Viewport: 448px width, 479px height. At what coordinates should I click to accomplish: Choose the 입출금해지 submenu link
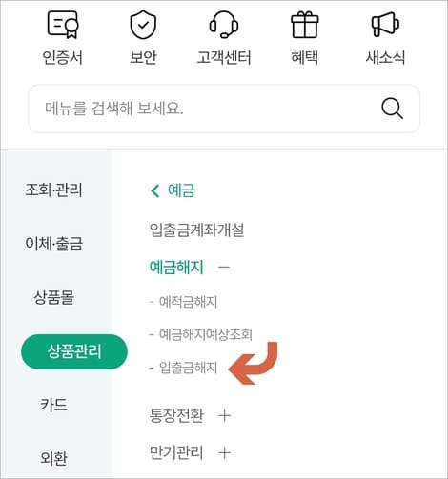pyautogui.click(x=188, y=368)
